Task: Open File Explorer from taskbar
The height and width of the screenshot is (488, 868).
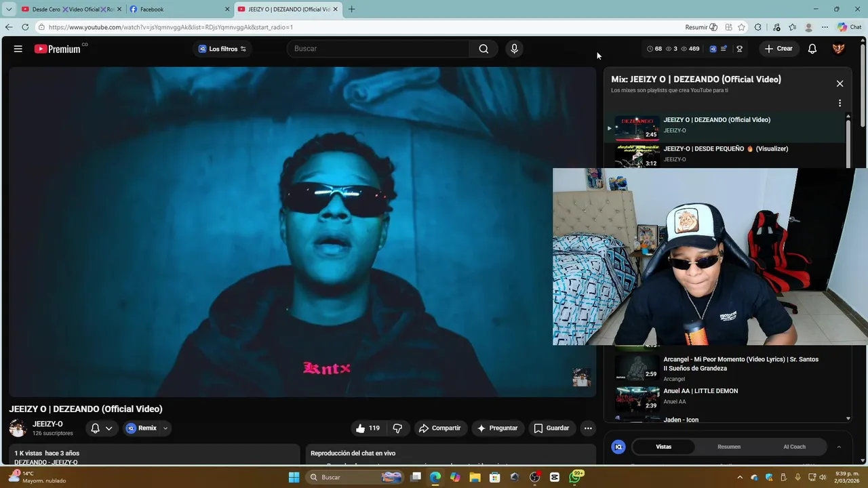Action: pyautogui.click(x=475, y=477)
